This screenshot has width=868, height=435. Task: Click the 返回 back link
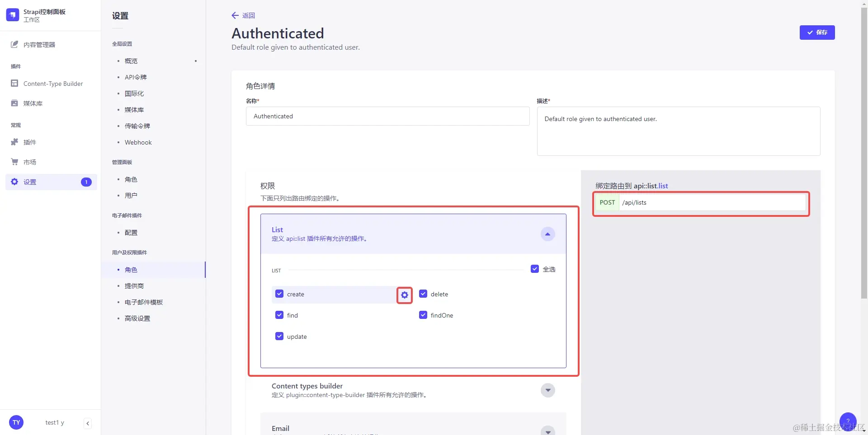pos(249,15)
